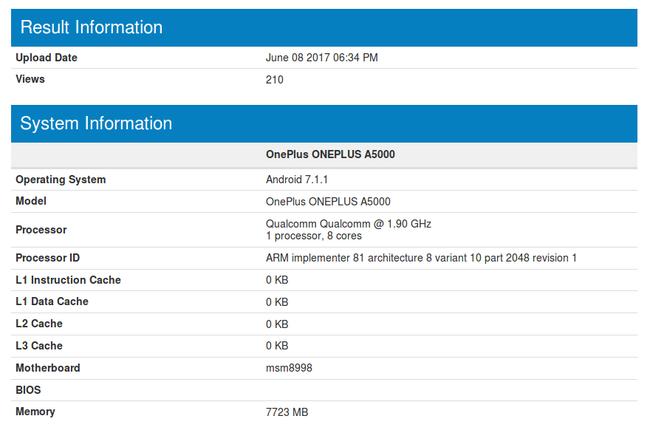Click the June 08 2017 upload timestamp
The width and height of the screenshot is (650, 430).
click(x=321, y=58)
